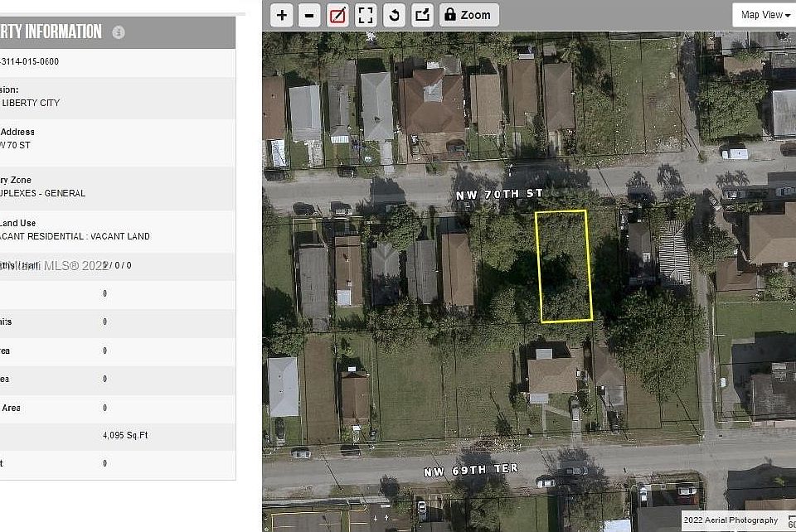Image resolution: width=796 pixels, height=532 pixels.
Task: Open the Map View dropdown
Action: [764, 15]
